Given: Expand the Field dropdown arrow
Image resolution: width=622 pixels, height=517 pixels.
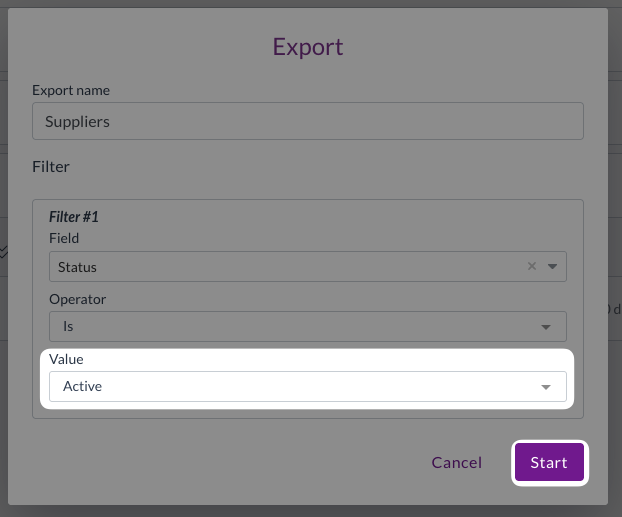Looking at the screenshot, I should click(553, 267).
